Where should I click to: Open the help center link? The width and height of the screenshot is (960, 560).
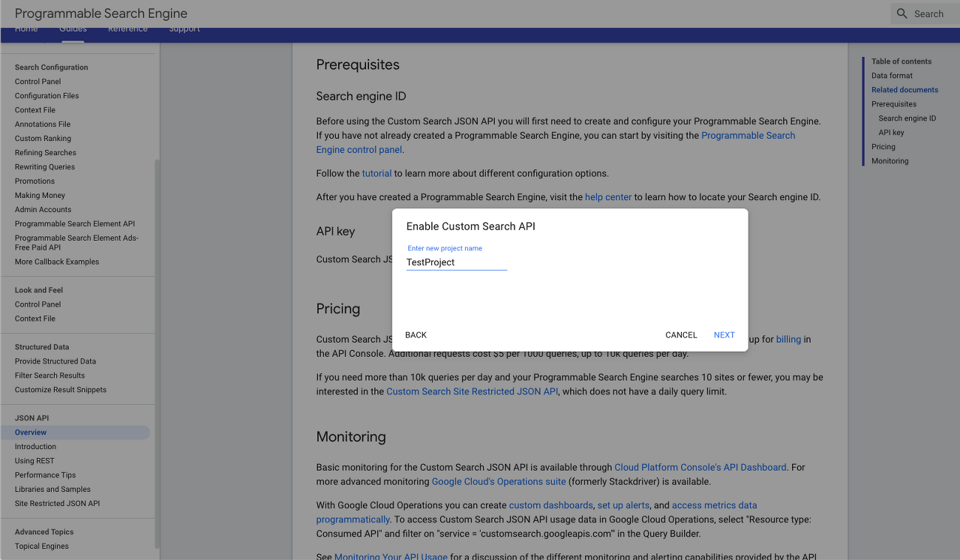[x=608, y=197]
